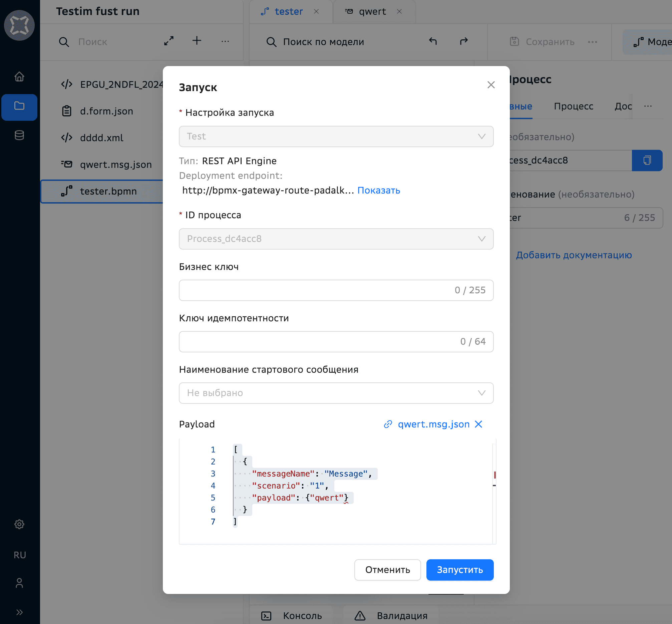This screenshot has height=624, width=672.
Task: Open the database icon in sidebar
Action: (19, 135)
